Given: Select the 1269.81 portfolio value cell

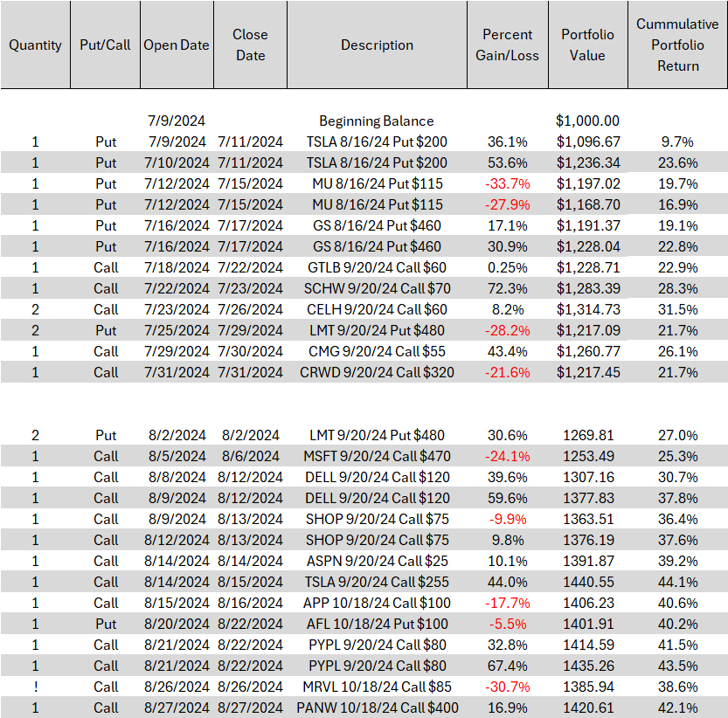Looking at the screenshot, I should click(x=588, y=435).
